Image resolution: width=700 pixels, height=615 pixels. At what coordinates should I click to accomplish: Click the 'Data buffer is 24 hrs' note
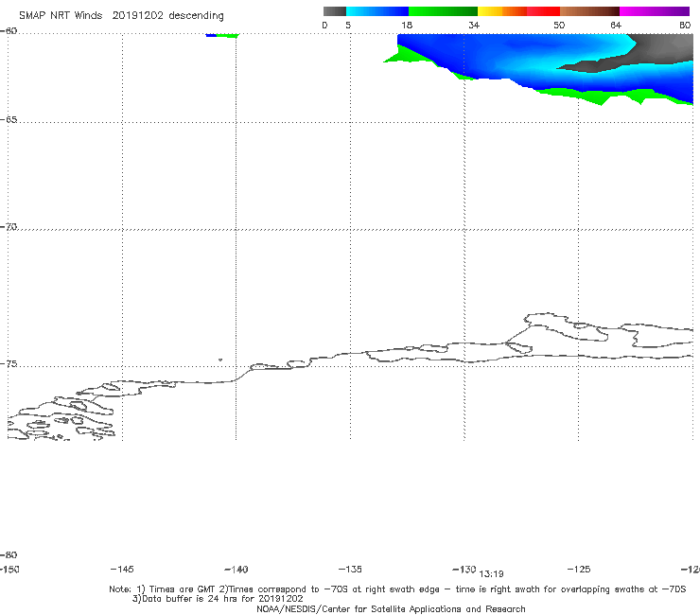(x=218, y=599)
